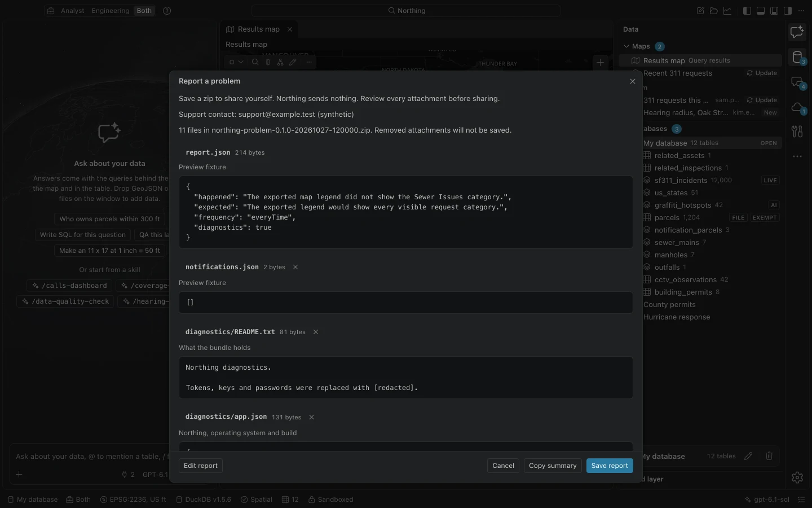812x508 pixels.
Task: Delete My database with trash icon
Action: click(x=769, y=456)
